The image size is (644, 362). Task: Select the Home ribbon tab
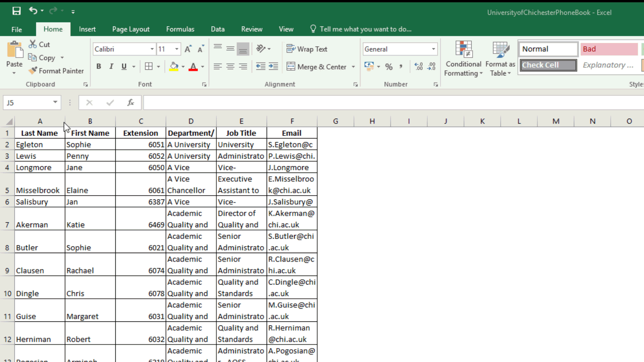tap(53, 29)
